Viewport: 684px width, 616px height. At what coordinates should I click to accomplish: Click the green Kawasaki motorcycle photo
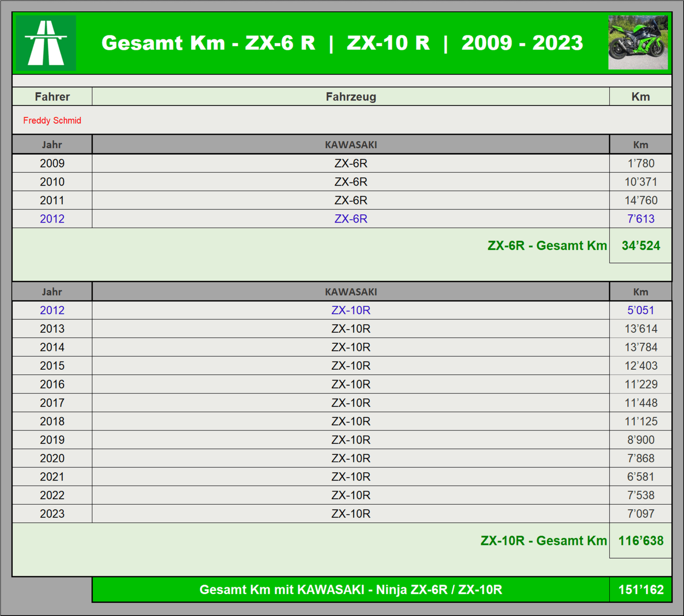(637, 42)
